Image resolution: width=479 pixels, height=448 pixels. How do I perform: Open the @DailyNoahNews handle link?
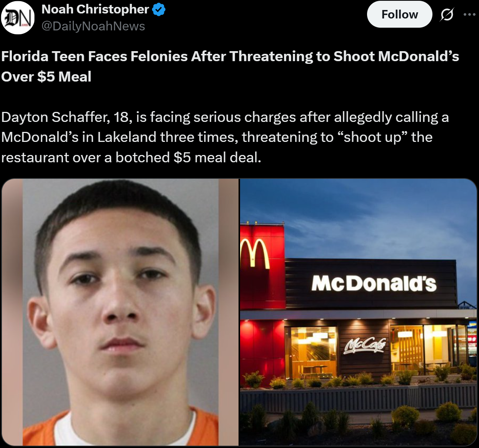click(x=93, y=26)
